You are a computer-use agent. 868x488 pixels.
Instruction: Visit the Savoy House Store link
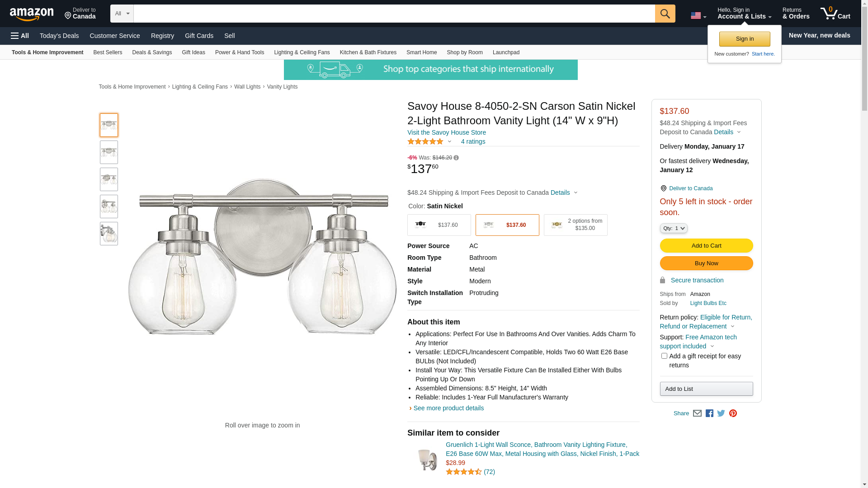point(446,132)
